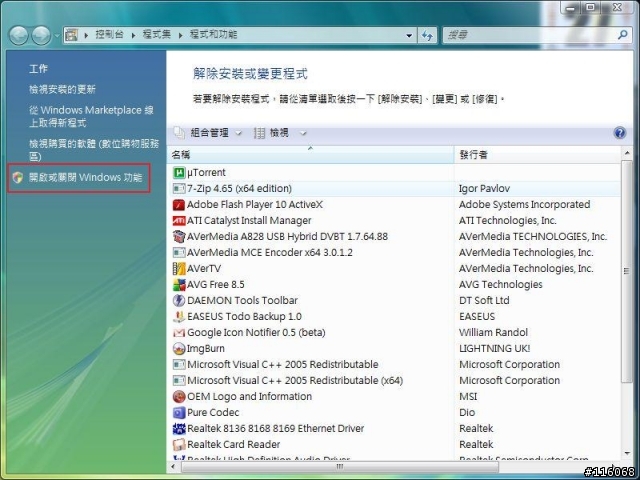Click the OEM Logo and Information icon
640x480 pixels.
(x=179, y=396)
